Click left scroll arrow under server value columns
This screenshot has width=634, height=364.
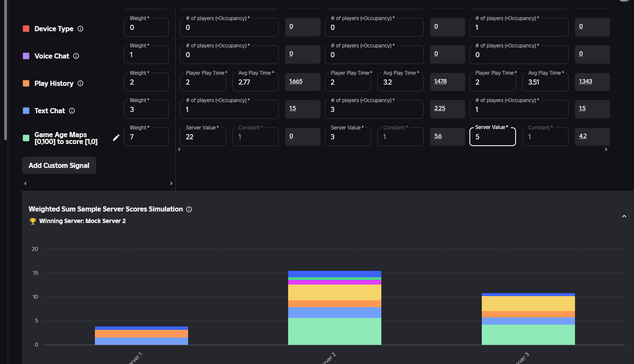(179, 150)
